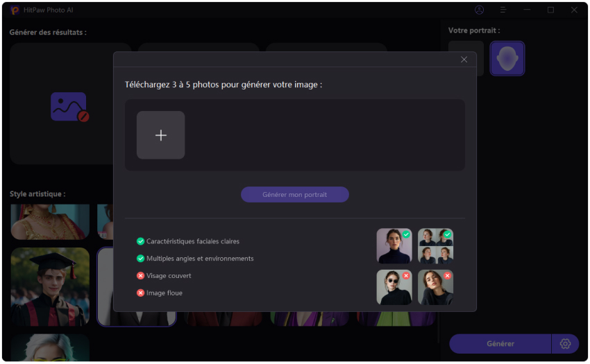Image resolution: width=590 pixels, height=364 pixels.
Task: Select the face silhouette portrait thumbnail
Action: click(x=507, y=58)
